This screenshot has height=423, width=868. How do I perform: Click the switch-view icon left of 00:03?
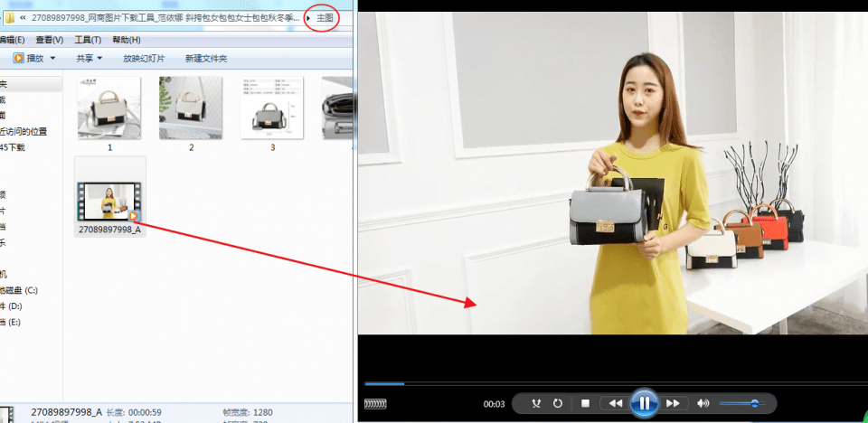[x=375, y=404]
